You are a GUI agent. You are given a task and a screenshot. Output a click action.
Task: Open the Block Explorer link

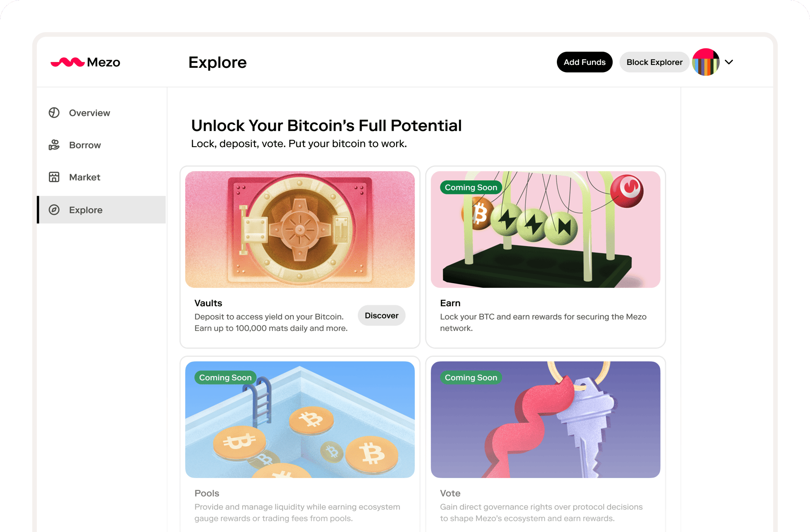click(654, 62)
